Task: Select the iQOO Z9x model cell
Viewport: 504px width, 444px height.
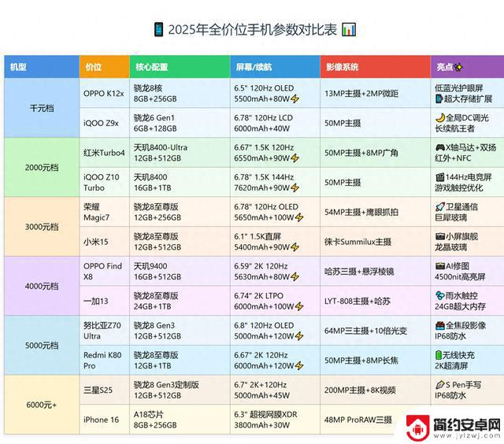Action: [x=105, y=123]
